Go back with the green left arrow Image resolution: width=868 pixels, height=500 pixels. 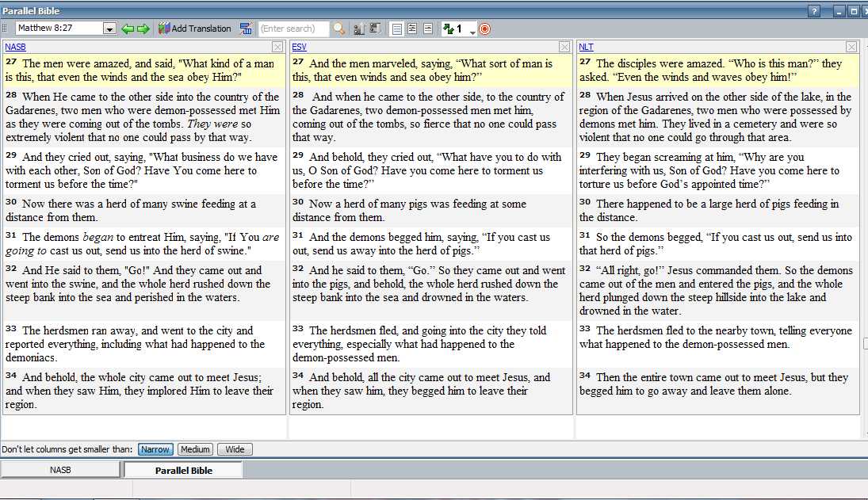point(128,29)
